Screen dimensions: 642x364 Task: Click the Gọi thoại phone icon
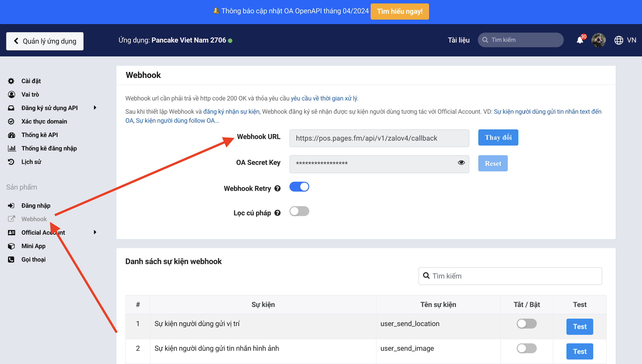11,259
